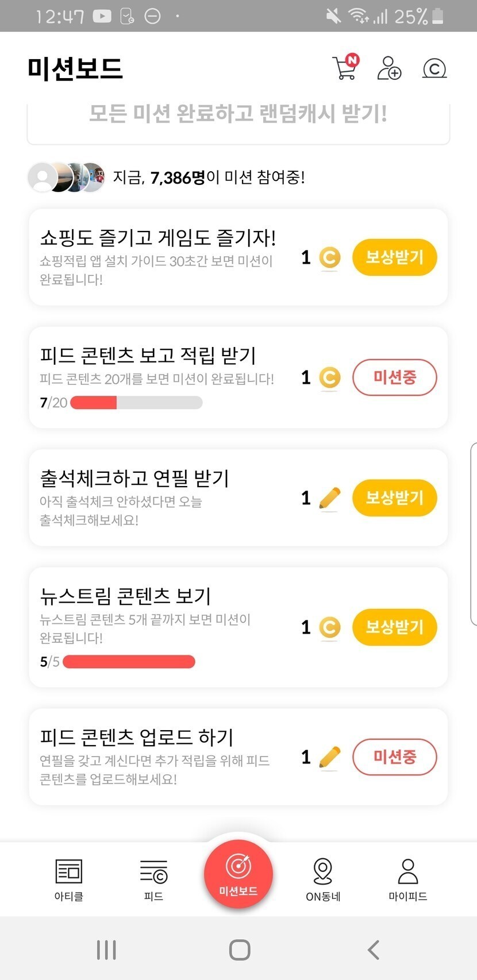
Task: Switch to the 피드 tab
Action: click(x=153, y=879)
